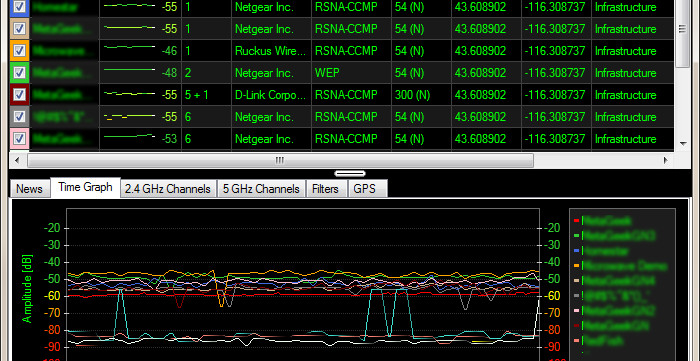Viewport: 700px width, 361px height.
Task: Switch to the 5 GHz Channels tab
Action: [x=261, y=189]
